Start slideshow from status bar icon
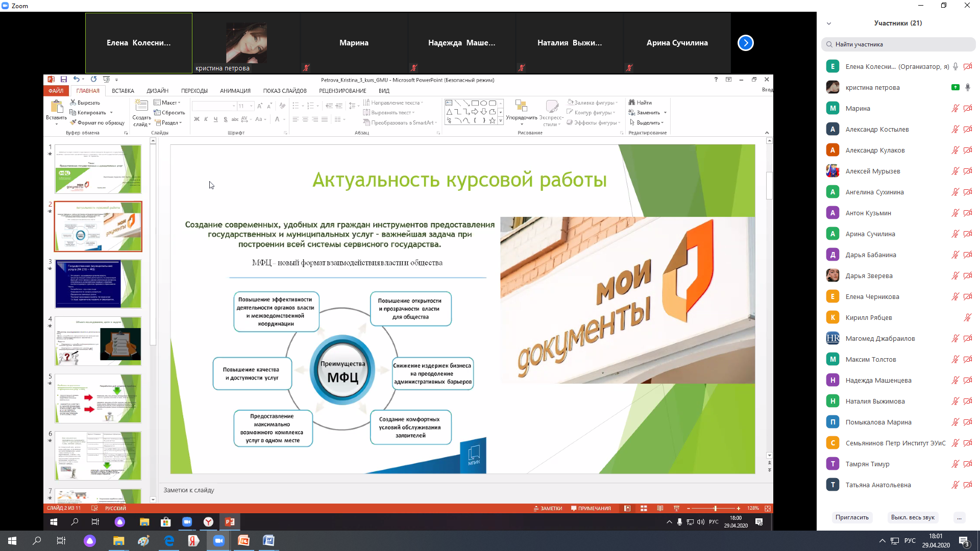 point(676,509)
